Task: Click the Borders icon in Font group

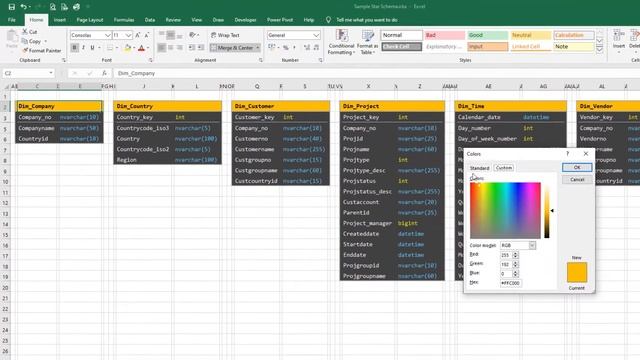Action: pyautogui.click(x=110, y=48)
